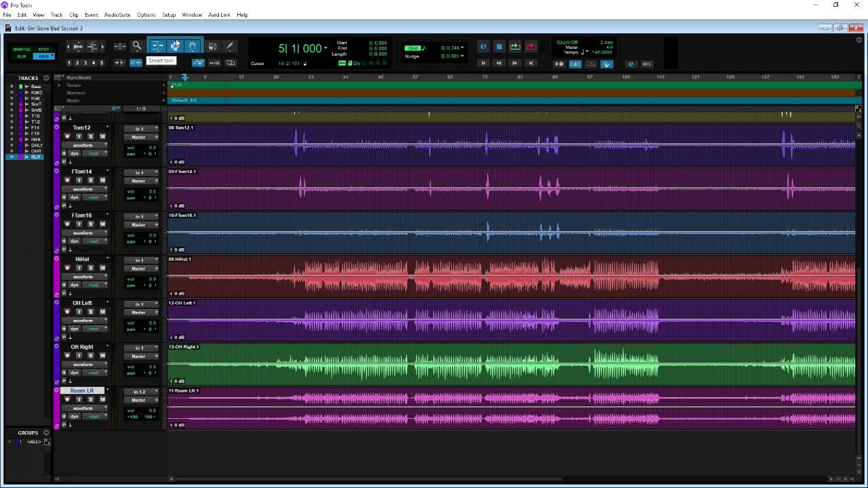Open the Setup menu

pyautogui.click(x=169, y=15)
